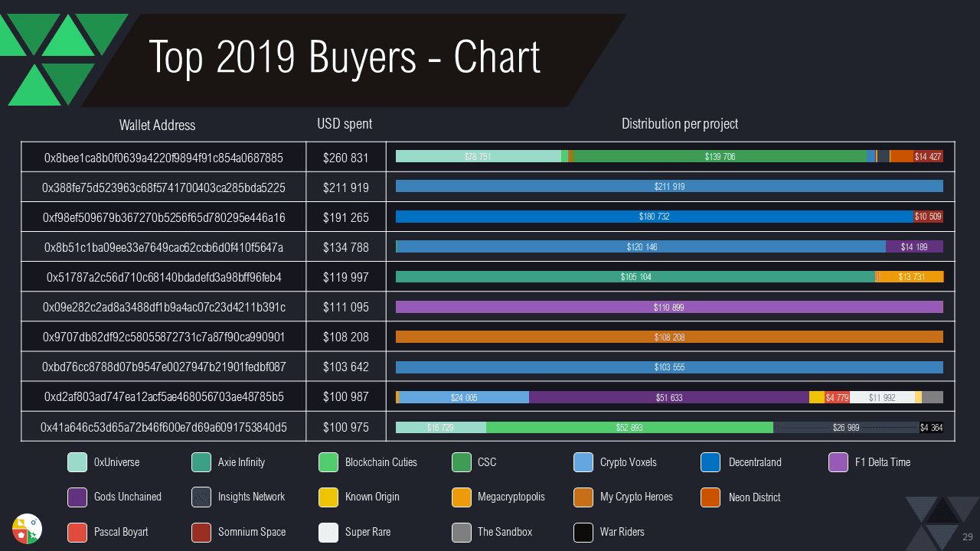Click the Gods Unchained legend swatch
The width and height of the screenshot is (980, 551).
pyautogui.click(x=77, y=497)
